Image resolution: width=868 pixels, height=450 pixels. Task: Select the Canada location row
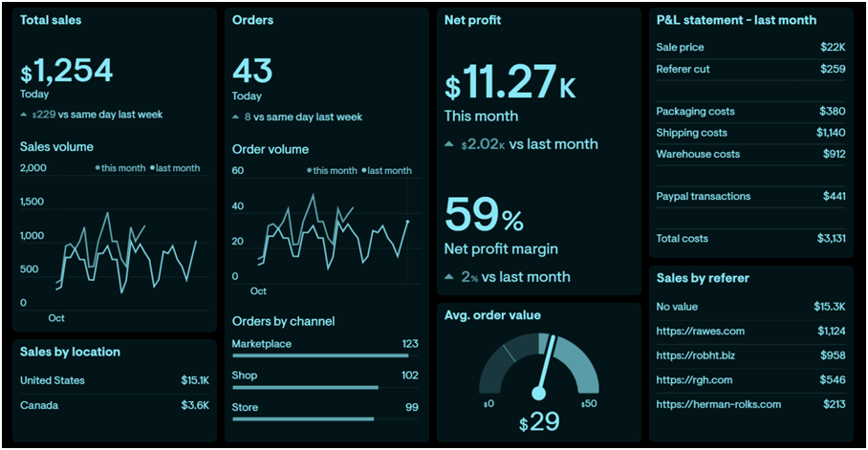pos(115,405)
